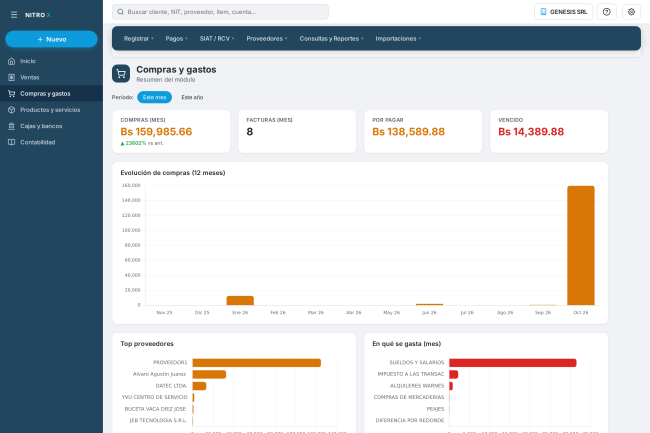Image resolution: width=650 pixels, height=433 pixels.
Task: Expand Consultas y Reportes dropdown
Action: pyautogui.click(x=331, y=39)
